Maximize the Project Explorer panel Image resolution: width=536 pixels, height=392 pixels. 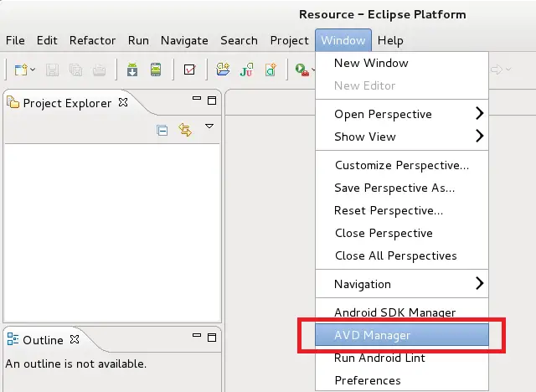tap(212, 102)
